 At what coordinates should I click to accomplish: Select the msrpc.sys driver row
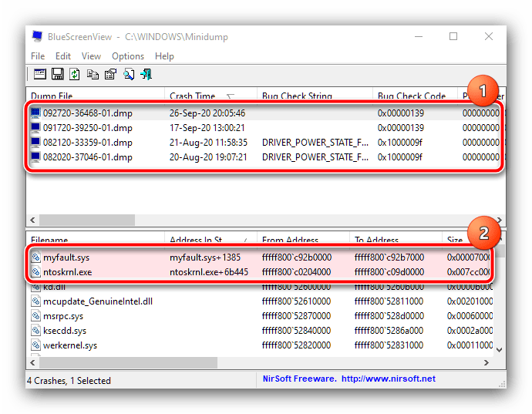pos(261,316)
